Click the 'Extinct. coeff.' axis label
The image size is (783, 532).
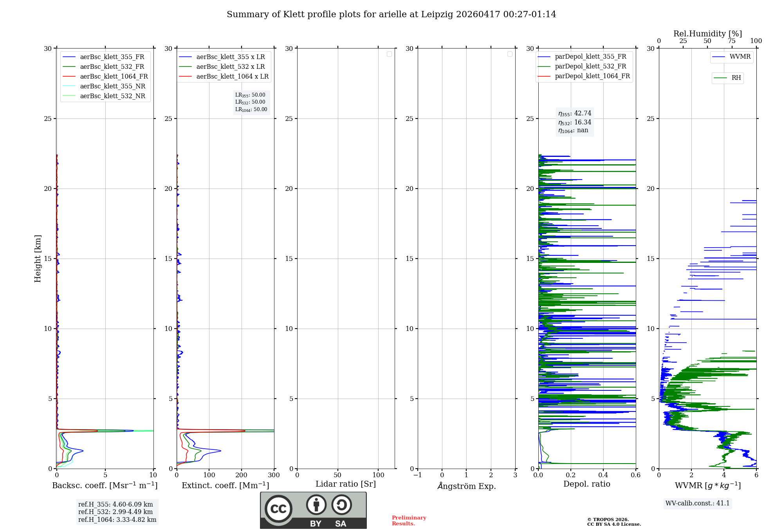coord(226,485)
